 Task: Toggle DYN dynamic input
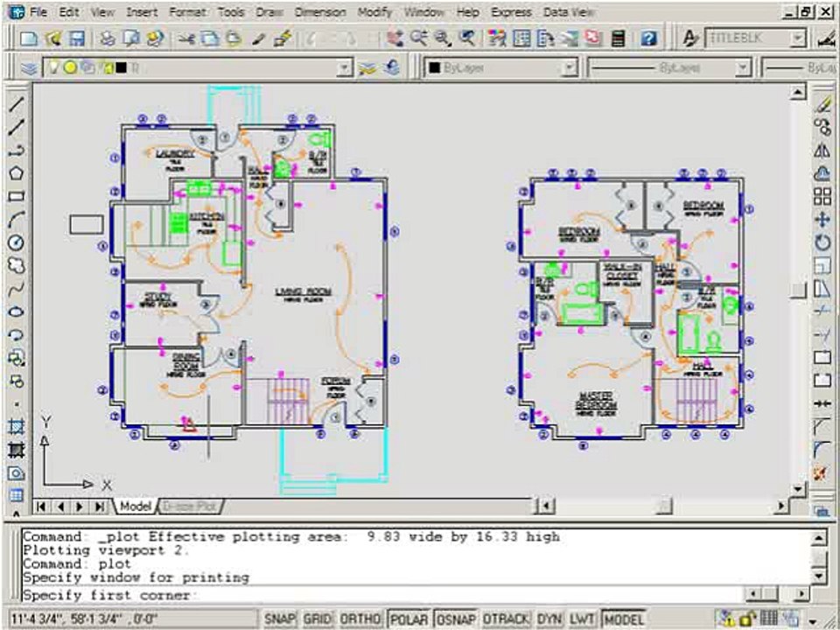click(x=549, y=619)
